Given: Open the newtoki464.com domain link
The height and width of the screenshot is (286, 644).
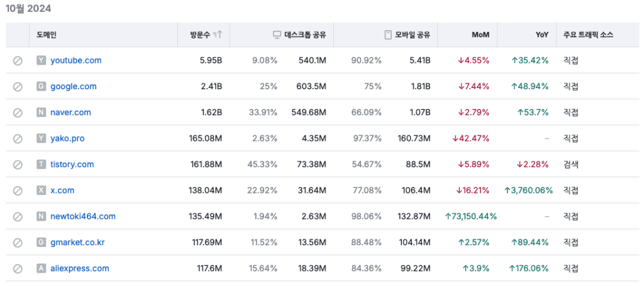Looking at the screenshot, I should click(x=83, y=216).
